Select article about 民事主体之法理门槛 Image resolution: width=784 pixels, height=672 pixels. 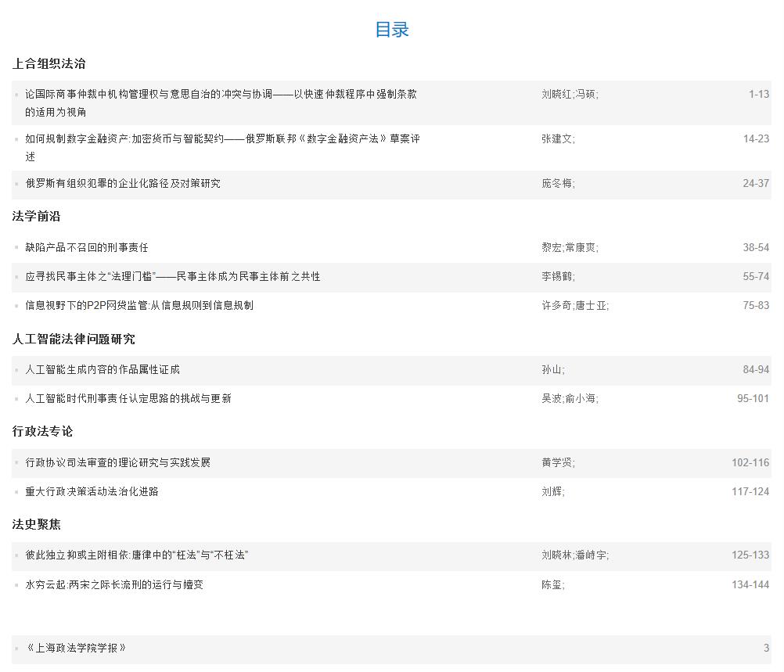(x=172, y=277)
